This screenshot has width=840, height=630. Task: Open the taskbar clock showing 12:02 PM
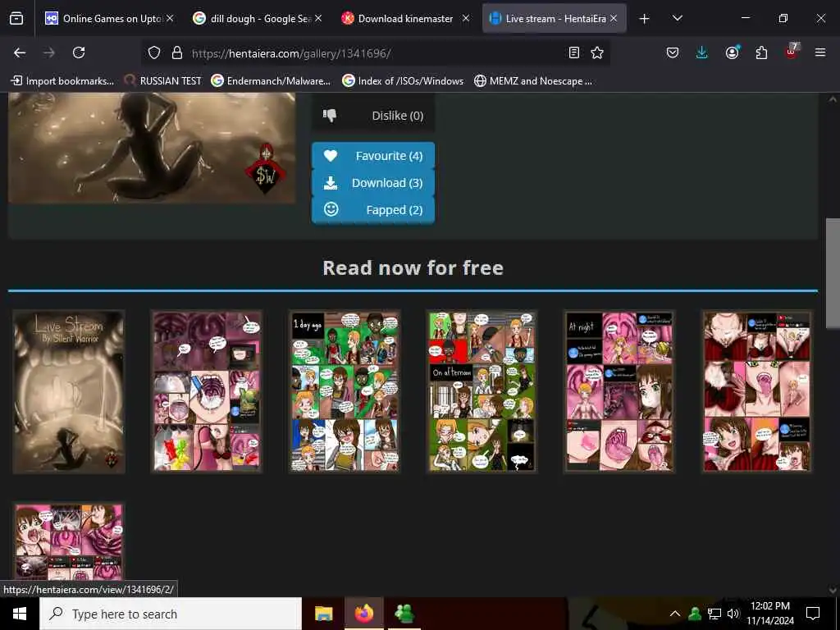[x=769, y=614]
